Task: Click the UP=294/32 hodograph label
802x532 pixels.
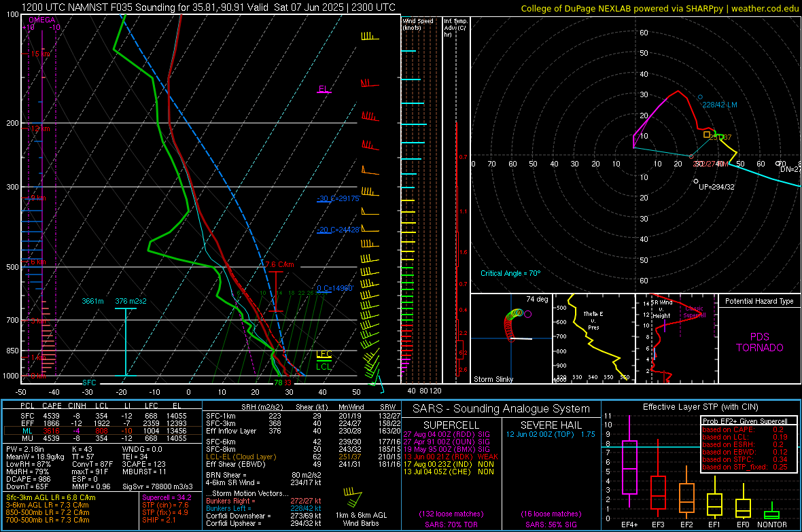Action: (716, 188)
